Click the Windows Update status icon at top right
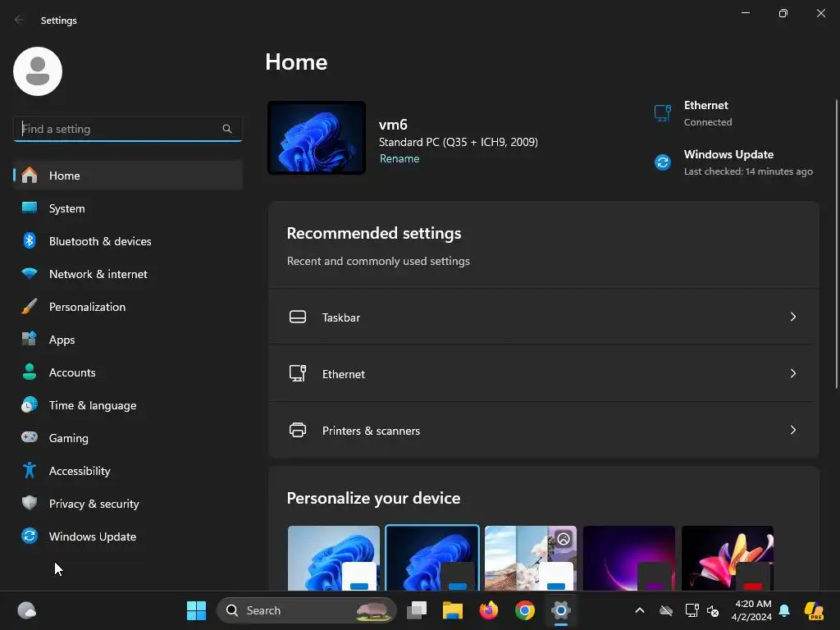 [663, 162]
